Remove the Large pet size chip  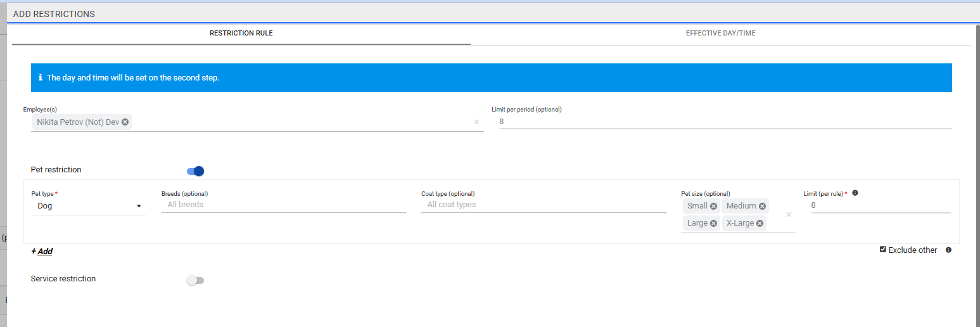tap(713, 223)
